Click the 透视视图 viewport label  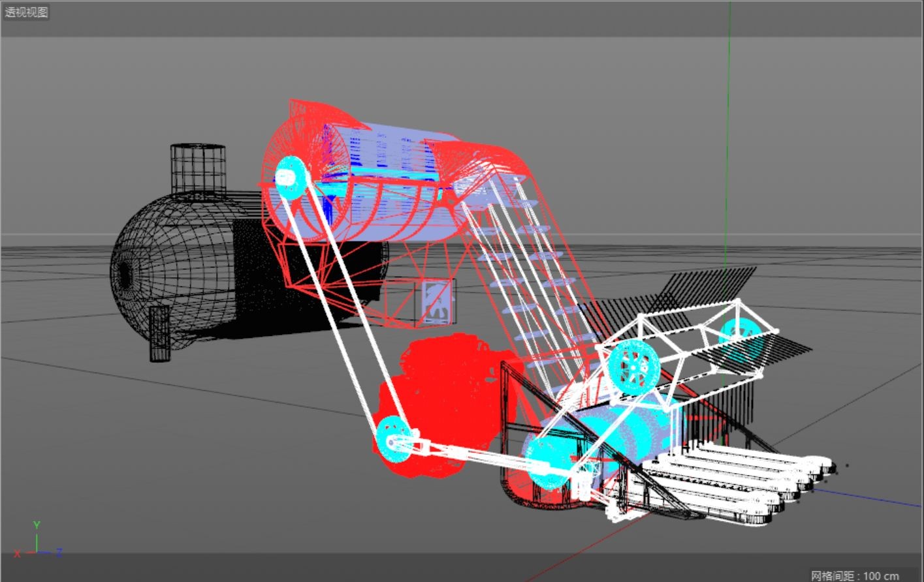tap(26, 12)
